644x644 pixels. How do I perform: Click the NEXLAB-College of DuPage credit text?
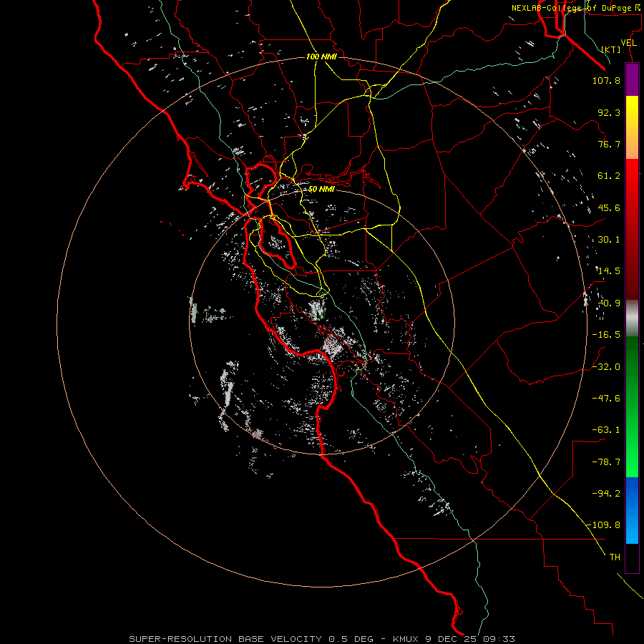tap(577, 8)
